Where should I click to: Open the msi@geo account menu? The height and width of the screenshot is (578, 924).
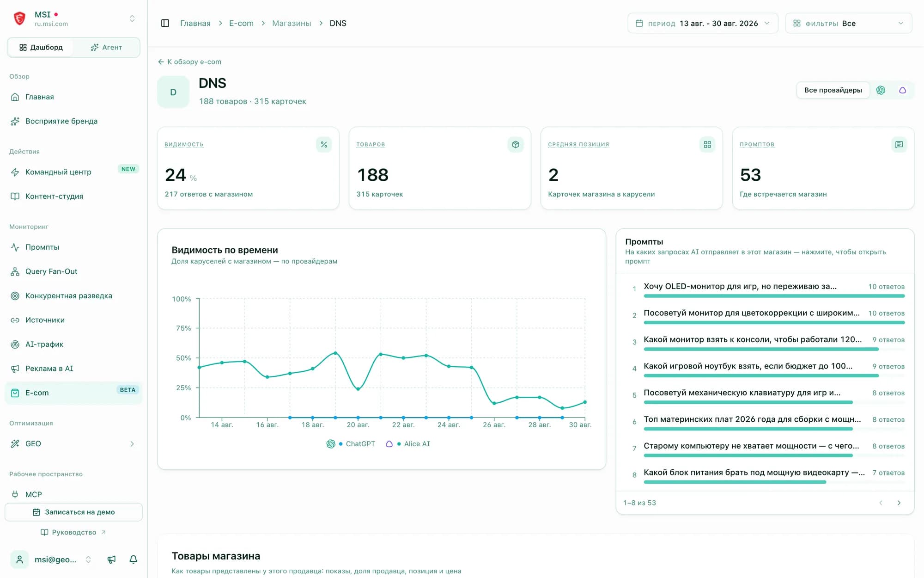click(51, 560)
